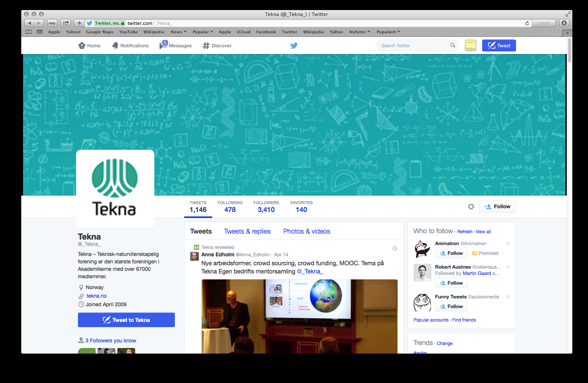Click the blue Tweet compose button
This screenshot has height=383, width=588.
tap(499, 45)
